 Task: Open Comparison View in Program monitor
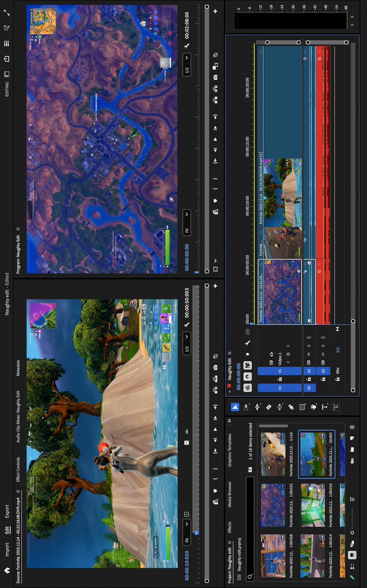(215, 66)
